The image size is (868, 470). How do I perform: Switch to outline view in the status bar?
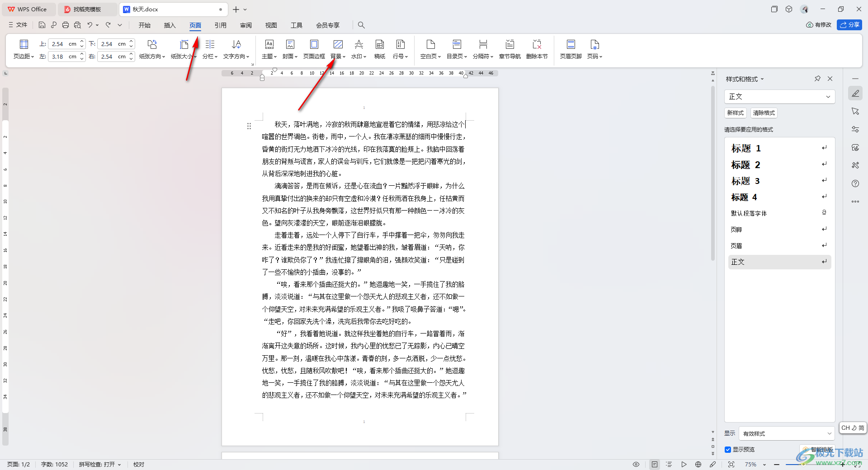(669, 464)
